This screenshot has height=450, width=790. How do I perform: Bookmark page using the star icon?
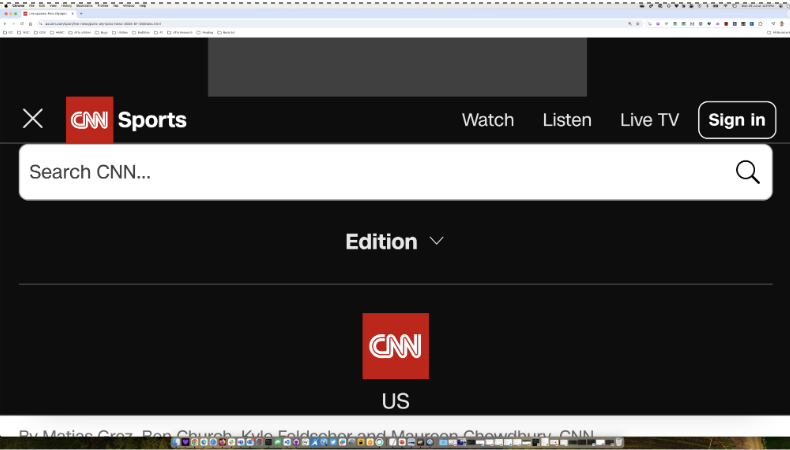tap(638, 23)
